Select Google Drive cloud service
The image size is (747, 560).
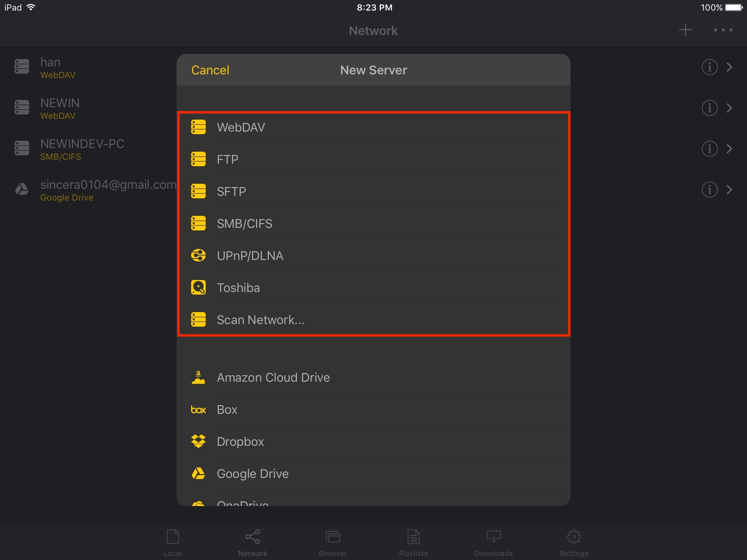pos(373,474)
